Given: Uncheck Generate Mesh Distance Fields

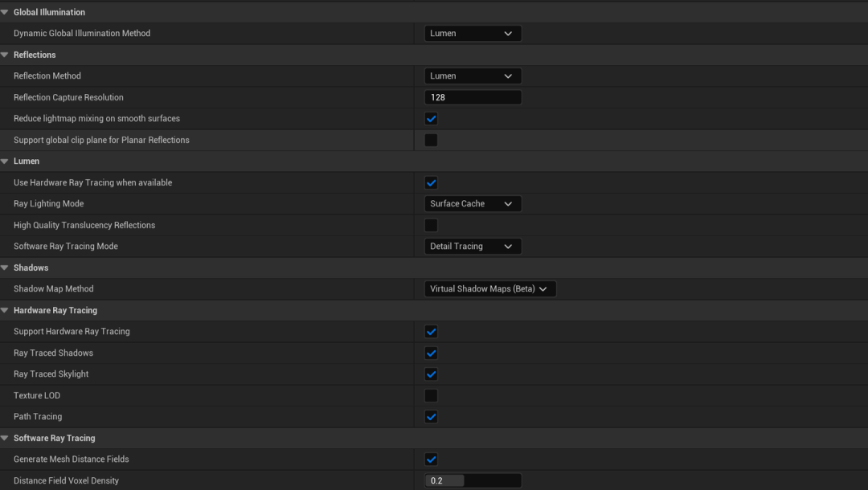Looking at the screenshot, I should pos(431,459).
